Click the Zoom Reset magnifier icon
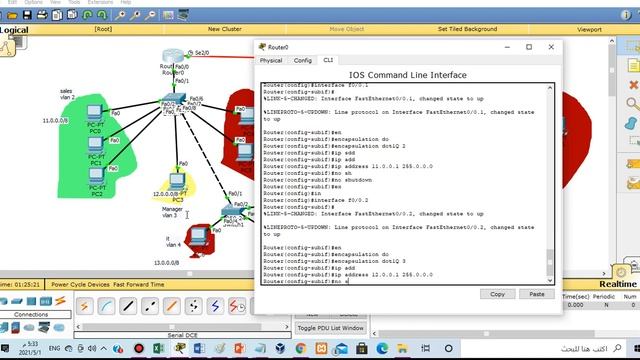640x360 pixels. (x=135, y=16)
